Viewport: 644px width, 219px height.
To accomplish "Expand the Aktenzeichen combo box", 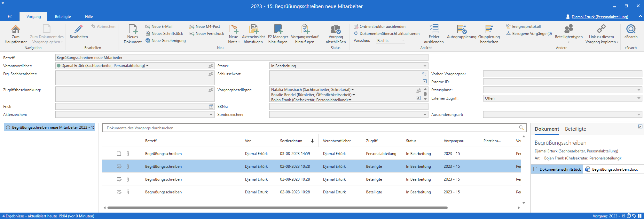I will click(x=211, y=115).
